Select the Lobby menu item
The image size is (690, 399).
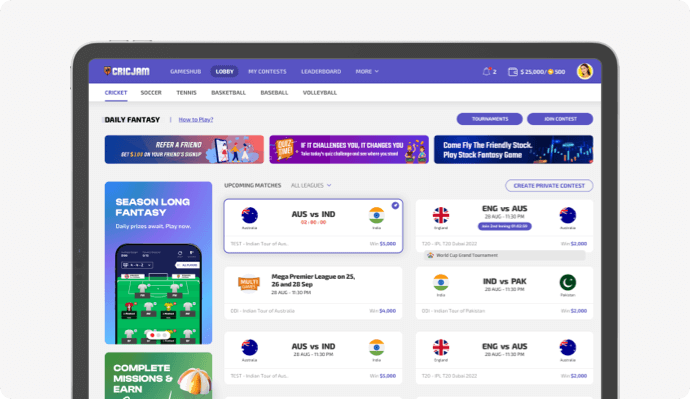point(224,71)
